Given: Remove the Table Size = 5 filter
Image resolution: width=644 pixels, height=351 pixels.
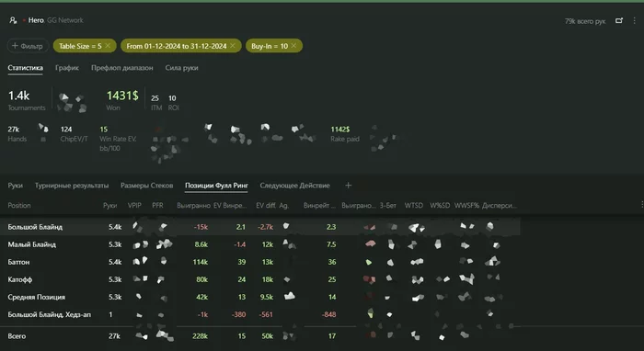Looking at the screenshot, I should [108, 46].
